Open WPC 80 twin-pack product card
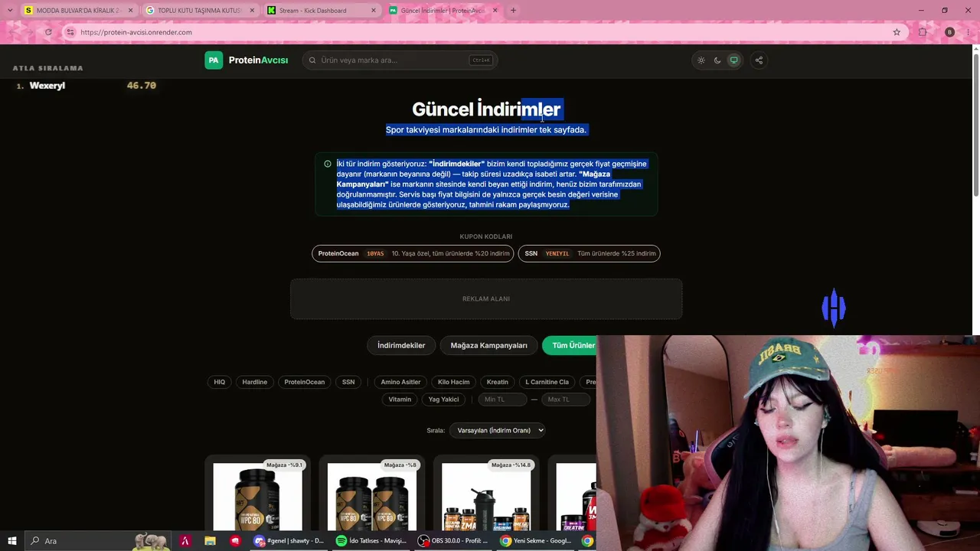980x551 pixels. (x=372, y=494)
